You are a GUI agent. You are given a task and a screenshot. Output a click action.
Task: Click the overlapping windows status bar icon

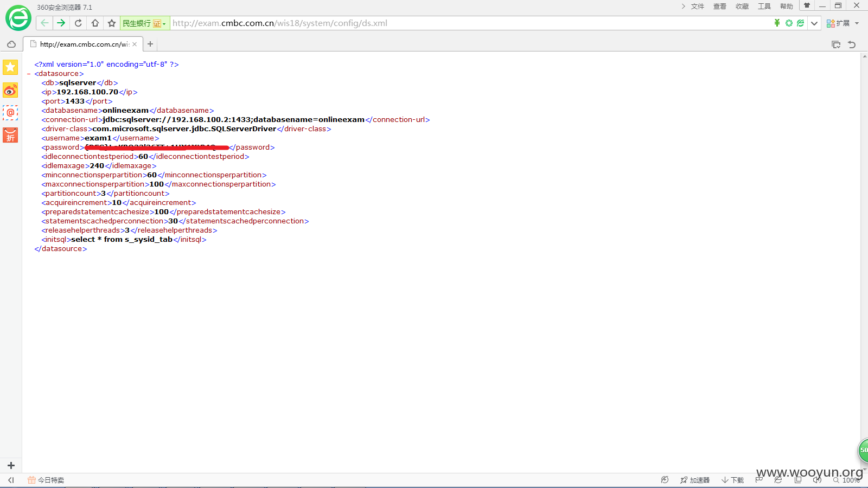[797, 480]
